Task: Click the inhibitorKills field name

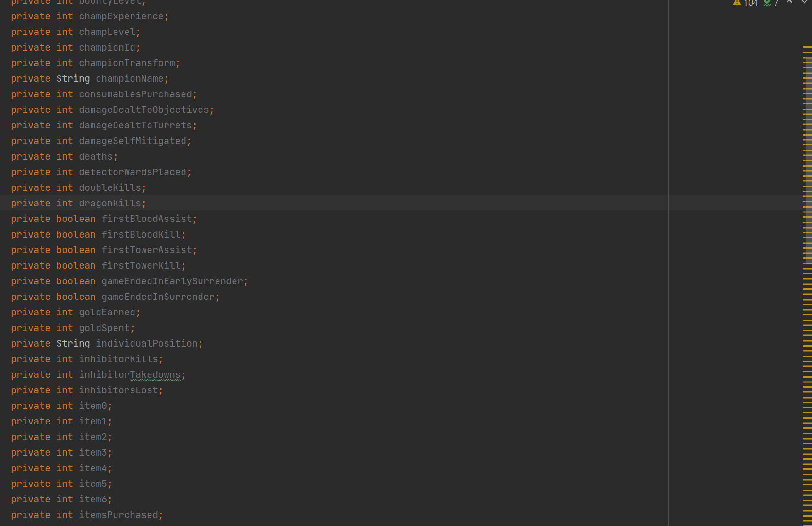Action: [x=118, y=359]
